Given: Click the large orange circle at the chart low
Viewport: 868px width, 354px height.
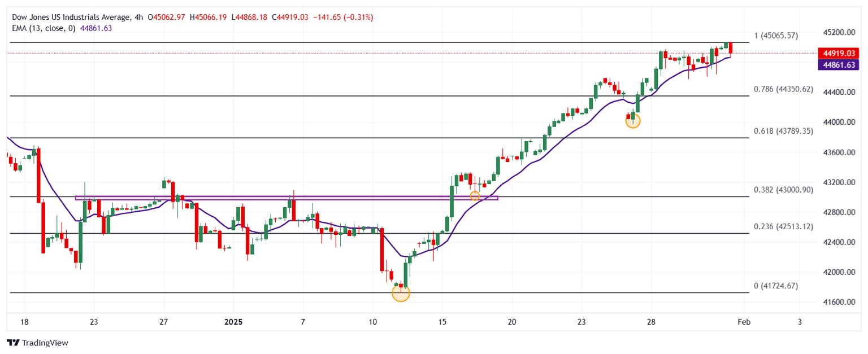Looking at the screenshot, I should [x=400, y=293].
